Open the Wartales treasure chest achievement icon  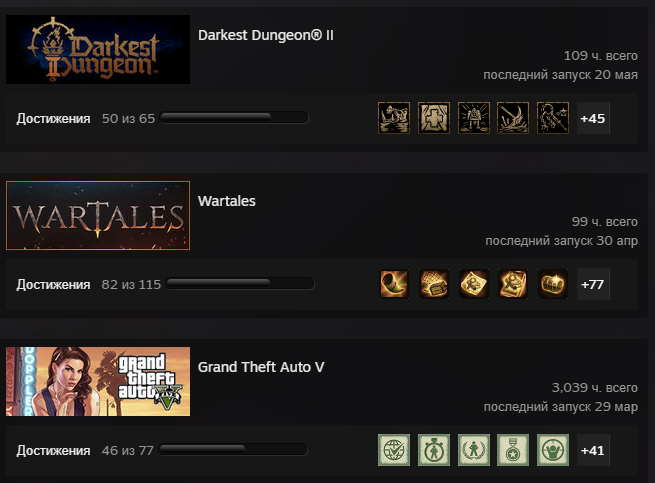553,284
